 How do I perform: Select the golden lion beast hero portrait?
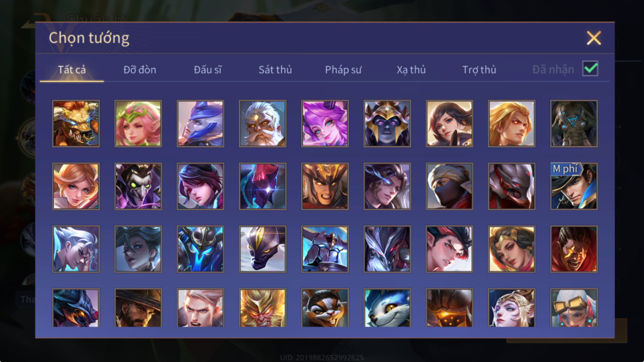(x=76, y=124)
